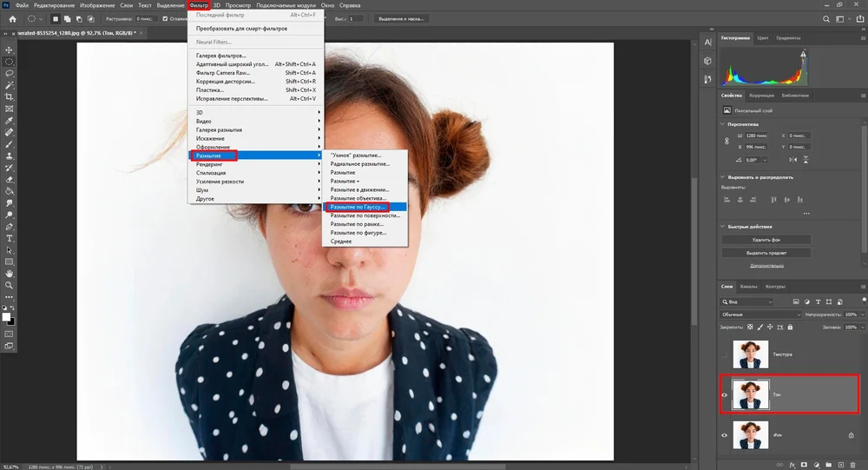
Task: Select the Lasso tool
Action: pos(9,73)
